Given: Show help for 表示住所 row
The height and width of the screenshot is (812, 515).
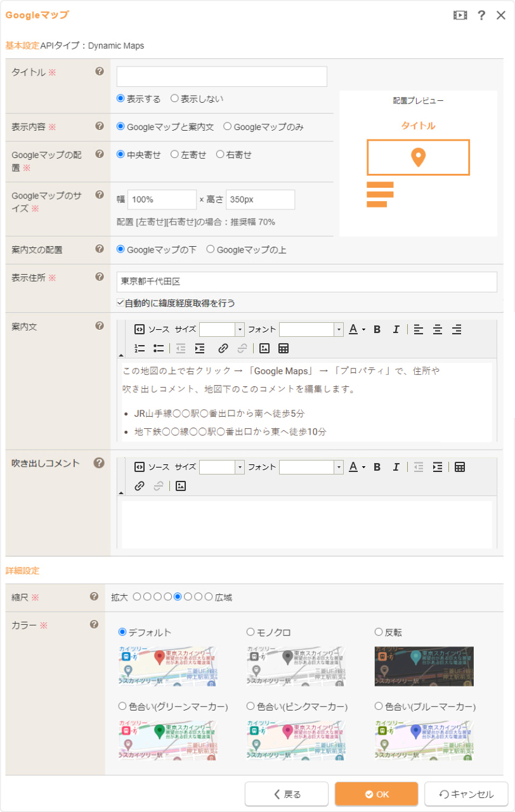Looking at the screenshot, I should coord(100,277).
